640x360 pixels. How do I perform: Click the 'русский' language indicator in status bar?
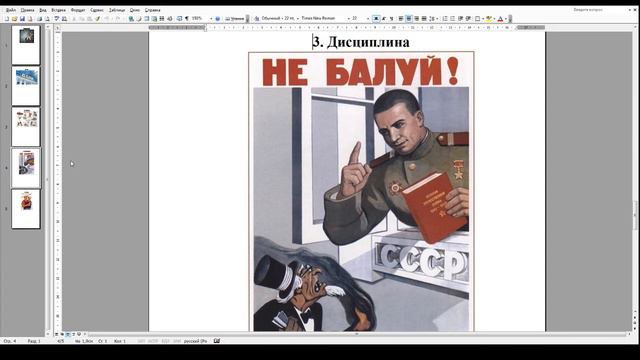[x=195, y=341]
